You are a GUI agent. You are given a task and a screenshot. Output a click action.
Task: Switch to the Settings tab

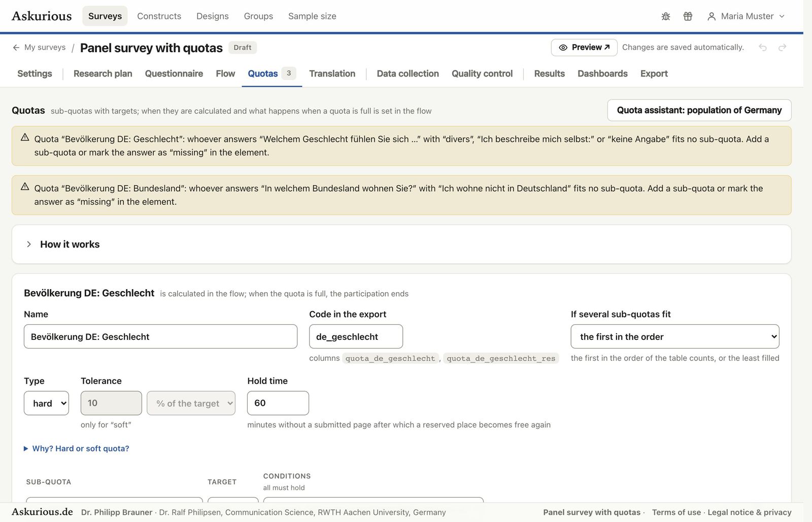coord(35,74)
